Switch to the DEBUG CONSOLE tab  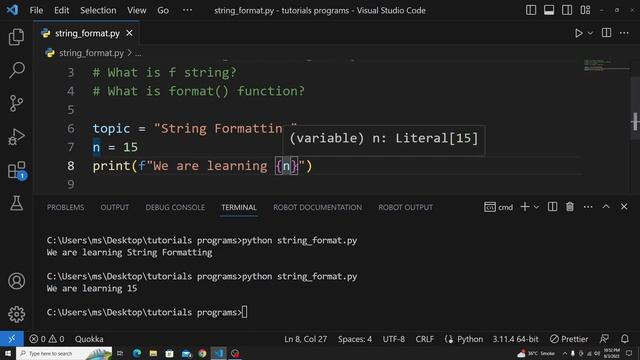pos(175,207)
